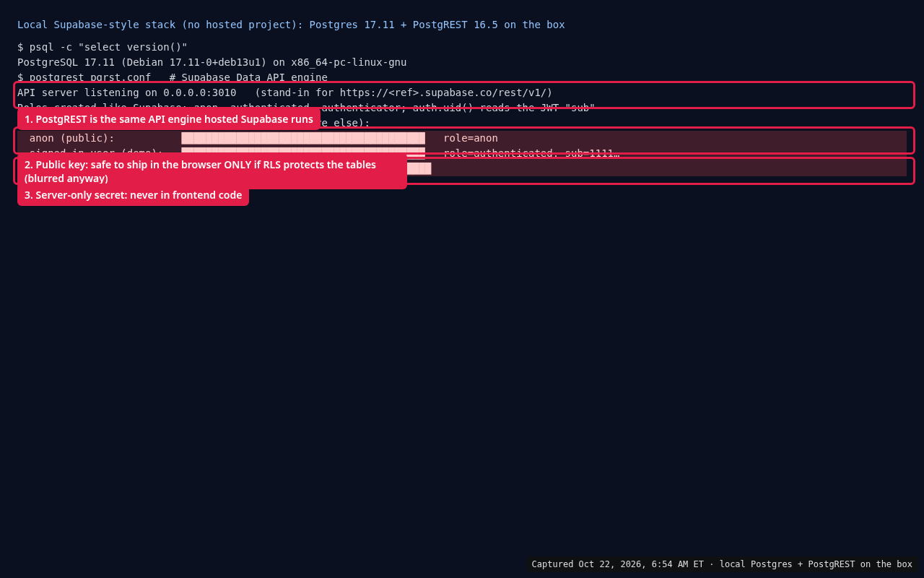The image size is (924, 578).
Task: Click the "role=anon" value
Action: (471, 138)
